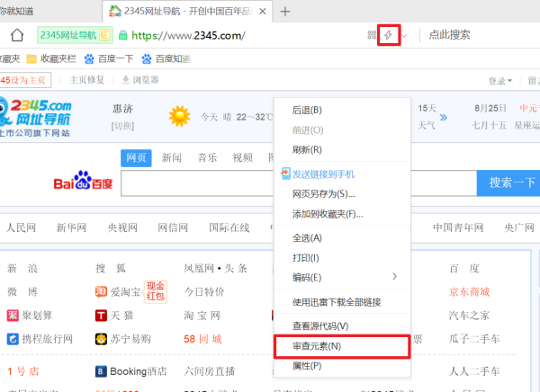This screenshot has width=540, height=392.
Task: Click the green padlock security icon
Action: pyautogui.click(x=122, y=35)
